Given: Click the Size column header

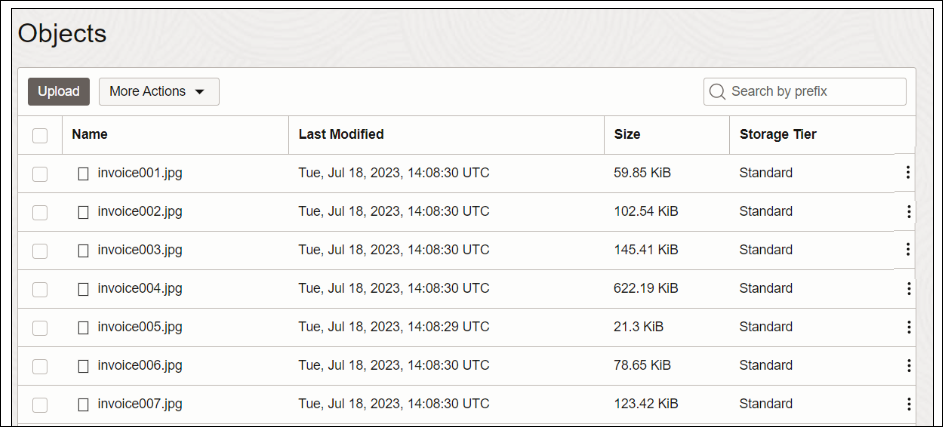Looking at the screenshot, I should point(627,134).
